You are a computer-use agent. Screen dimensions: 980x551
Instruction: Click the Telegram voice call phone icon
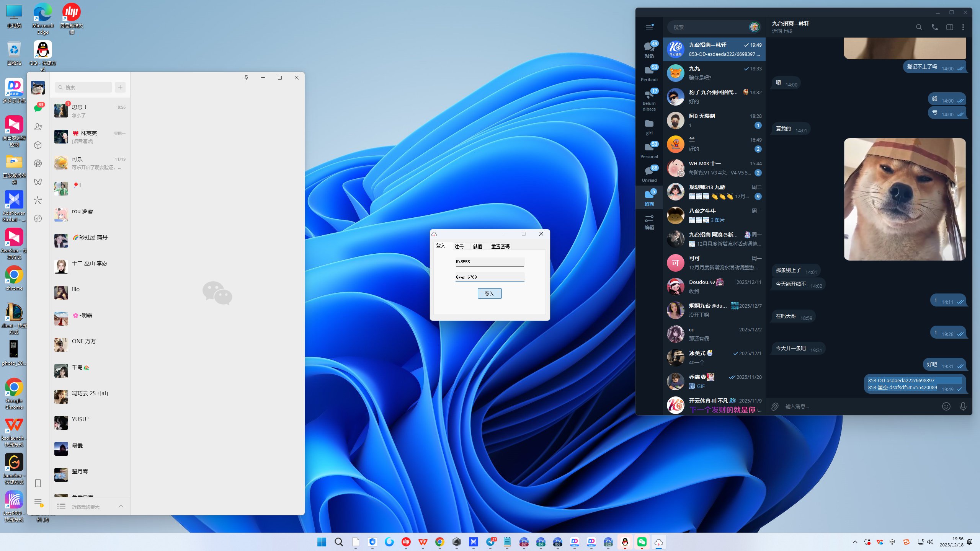[934, 27]
